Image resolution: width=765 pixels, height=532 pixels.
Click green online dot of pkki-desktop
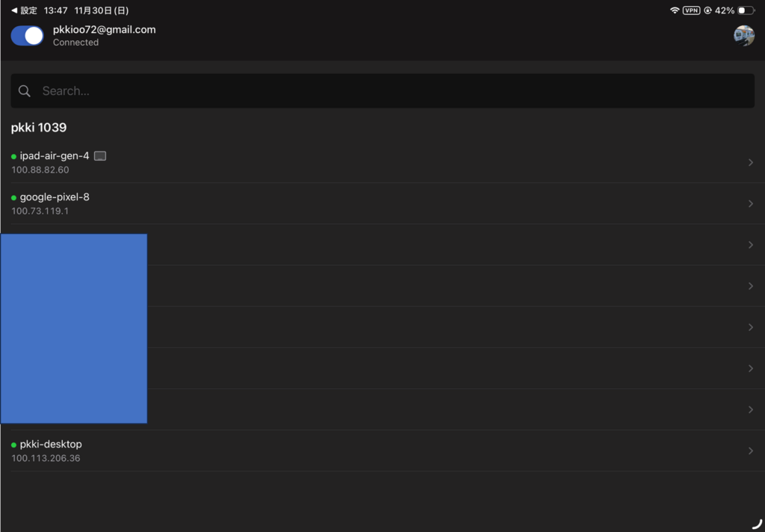pos(14,445)
